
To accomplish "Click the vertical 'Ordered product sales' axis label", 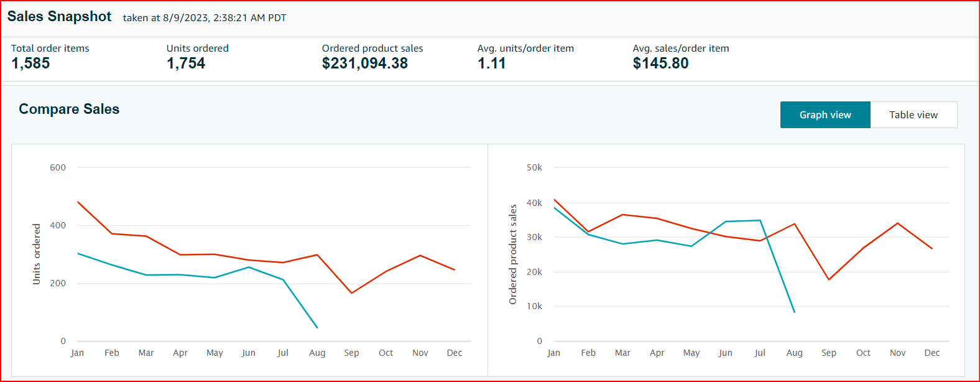I will tap(513, 254).
